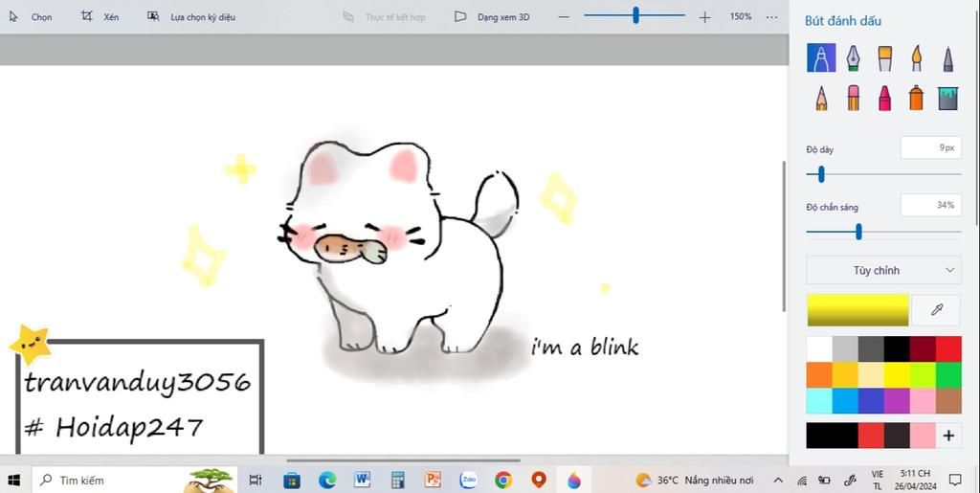Screen dimensions: 980x493
Task: Select the Spray can tool
Action: click(916, 98)
